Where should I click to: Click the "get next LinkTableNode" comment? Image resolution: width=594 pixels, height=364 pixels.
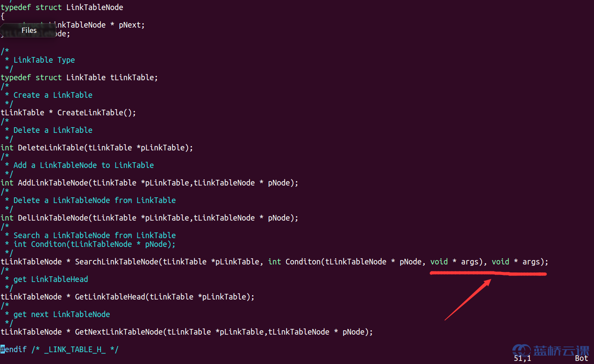pyautogui.click(x=61, y=314)
